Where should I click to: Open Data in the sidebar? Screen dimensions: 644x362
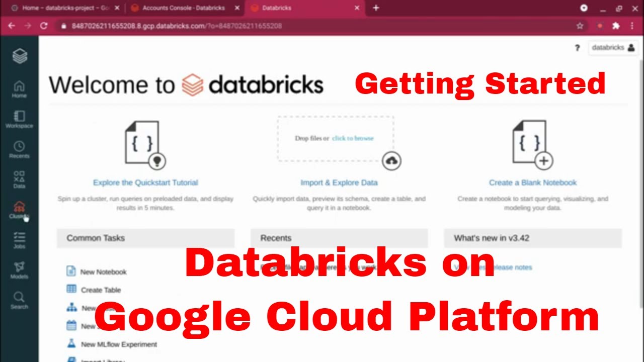pos(19,179)
